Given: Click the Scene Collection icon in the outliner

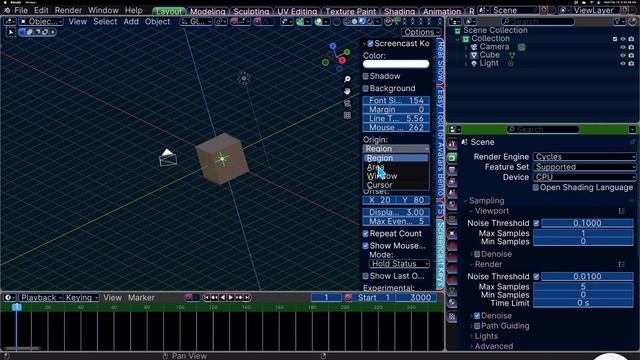Looking at the screenshot, I should (458, 30).
